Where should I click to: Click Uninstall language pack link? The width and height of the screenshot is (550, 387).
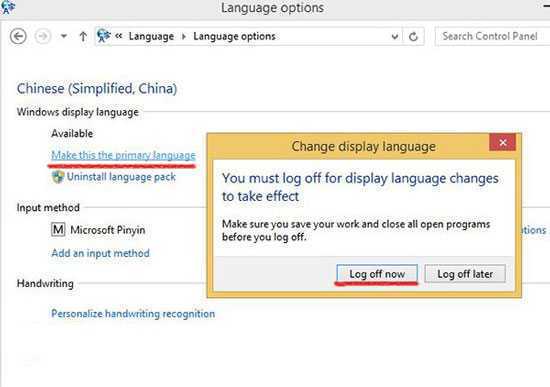(x=121, y=177)
